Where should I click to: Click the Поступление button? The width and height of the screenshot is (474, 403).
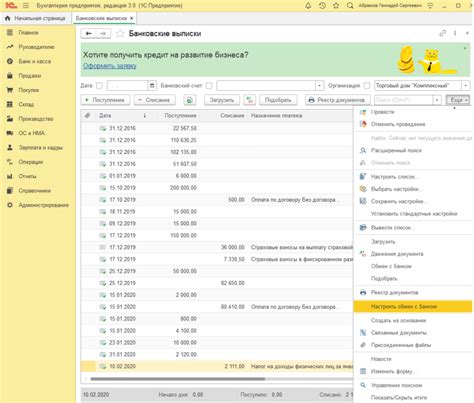coord(105,100)
